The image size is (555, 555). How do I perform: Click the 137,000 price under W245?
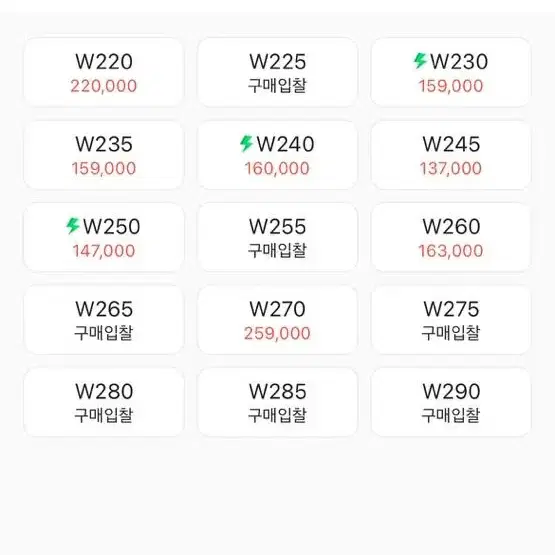point(451,168)
